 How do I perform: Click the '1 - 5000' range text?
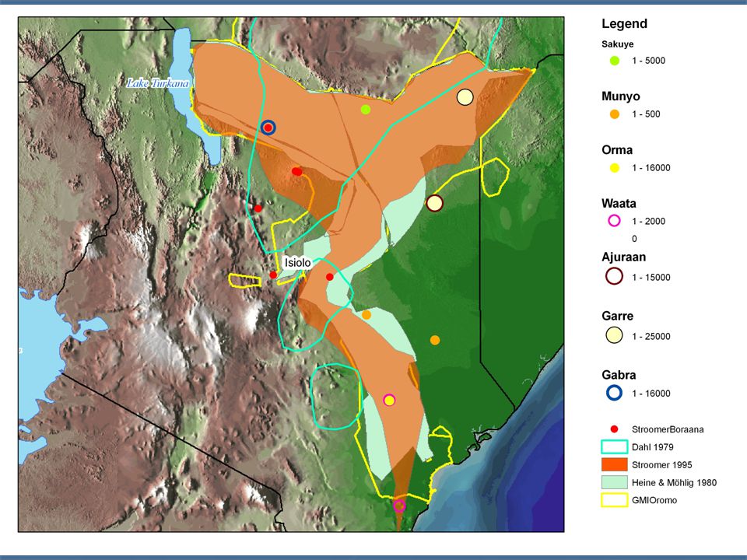[x=648, y=61]
